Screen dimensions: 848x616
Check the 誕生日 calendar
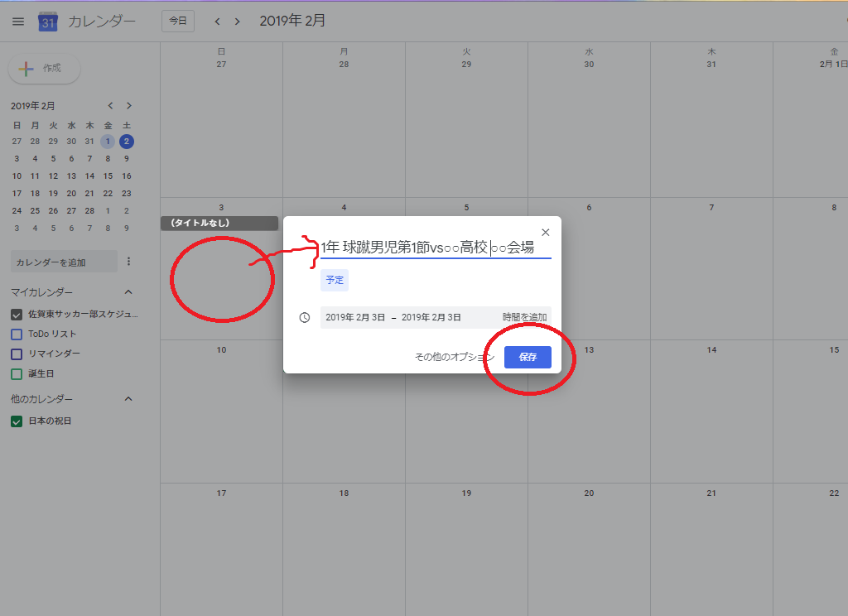[17, 373]
